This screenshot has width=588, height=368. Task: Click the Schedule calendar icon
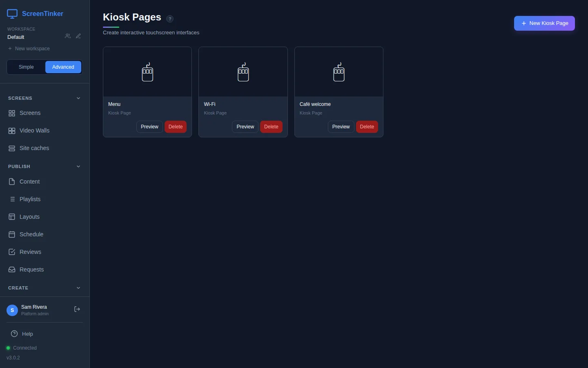[x=12, y=234]
